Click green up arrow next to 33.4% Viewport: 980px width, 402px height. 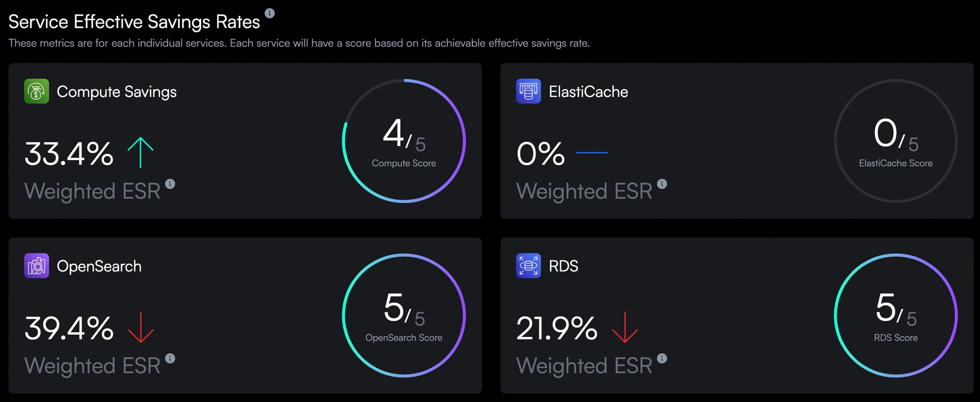140,152
